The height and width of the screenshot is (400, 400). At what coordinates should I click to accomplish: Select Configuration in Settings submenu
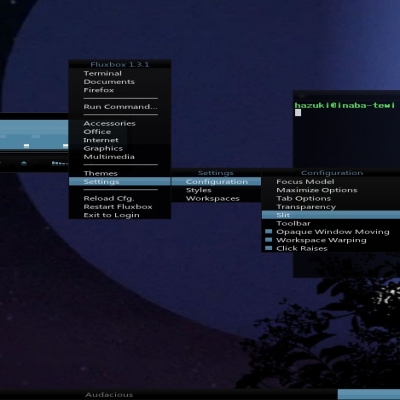[x=216, y=182]
